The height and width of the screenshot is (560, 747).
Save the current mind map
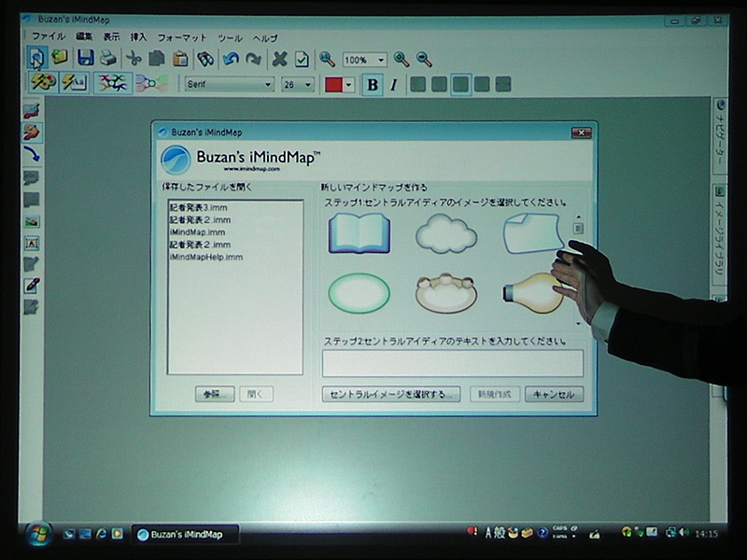click(85, 58)
